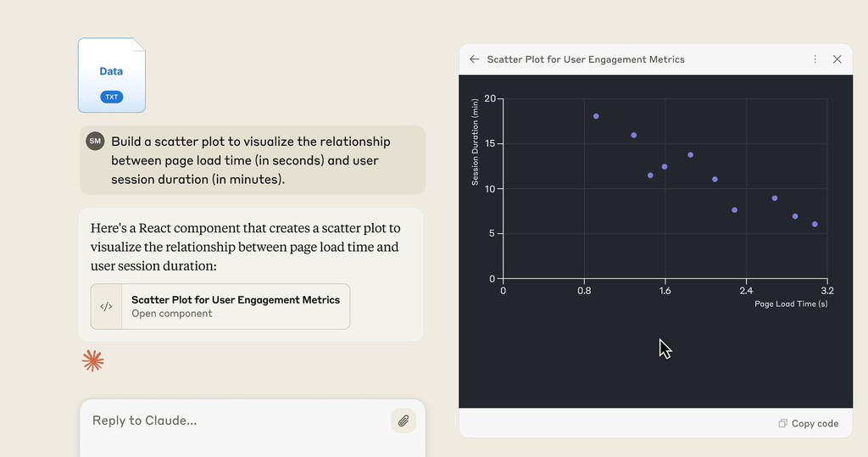Image resolution: width=868 pixels, height=457 pixels.
Task: Click the Open component link text
Action: (171, 314)
